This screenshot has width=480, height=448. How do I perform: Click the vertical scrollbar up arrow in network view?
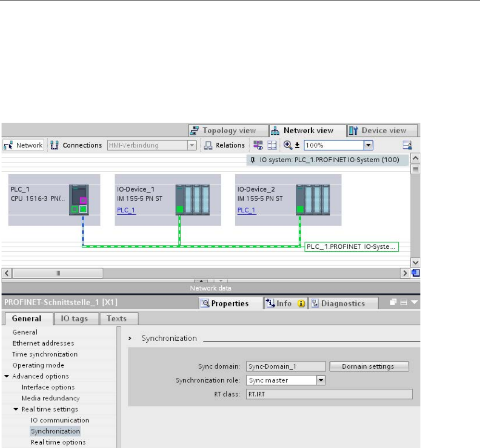416,158
